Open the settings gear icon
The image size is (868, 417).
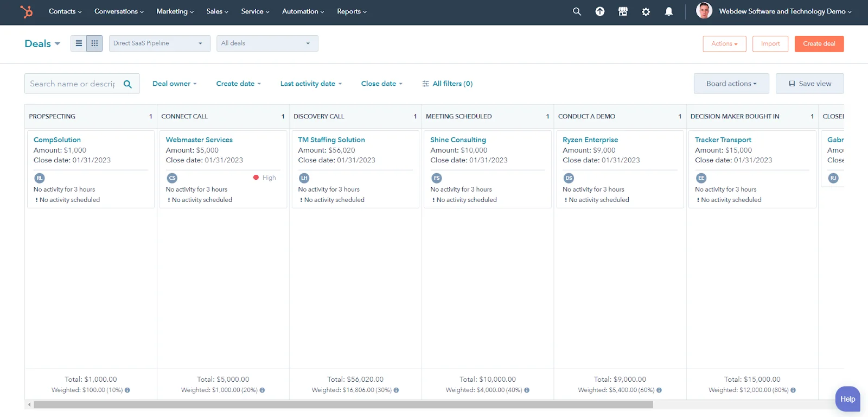pos(646,11)
